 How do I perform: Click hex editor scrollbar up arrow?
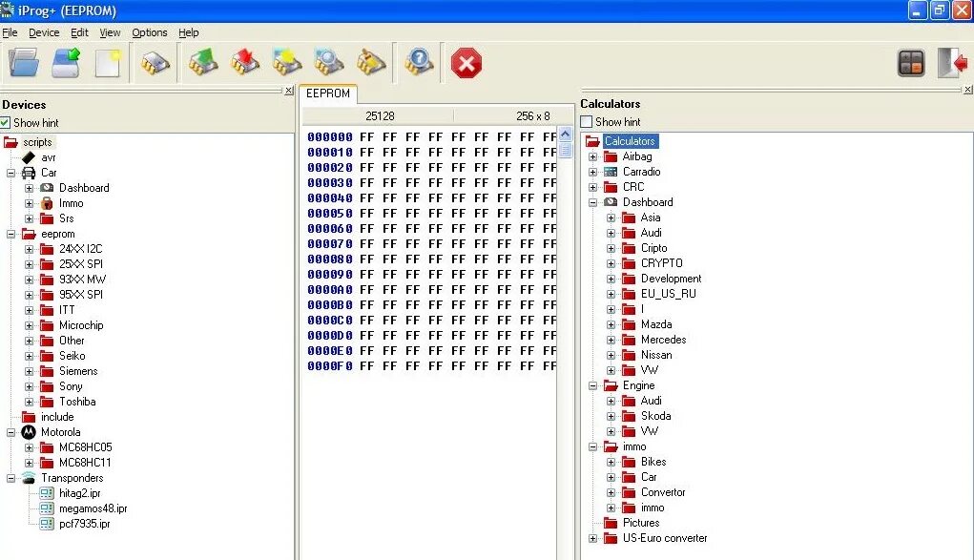click(x=565, y=134)
